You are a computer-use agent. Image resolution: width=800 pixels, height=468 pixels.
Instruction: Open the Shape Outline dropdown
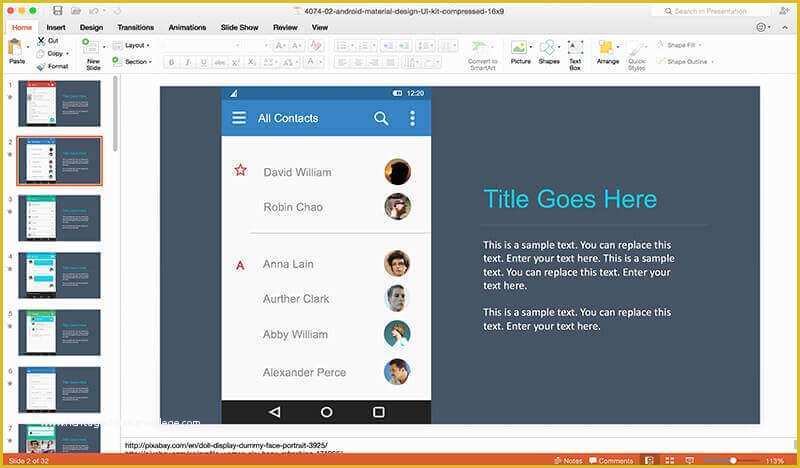[x=684, y=61]
